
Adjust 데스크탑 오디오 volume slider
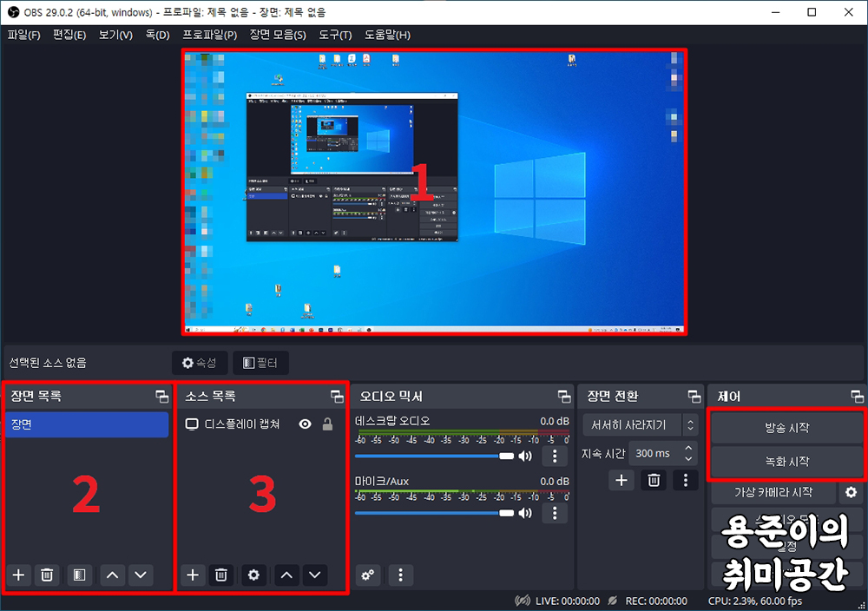435,456
